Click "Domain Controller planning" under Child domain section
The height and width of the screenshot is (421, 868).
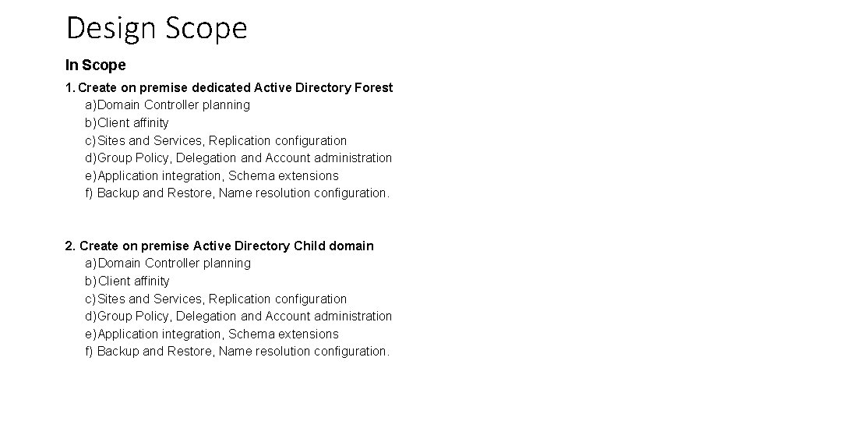174,264
